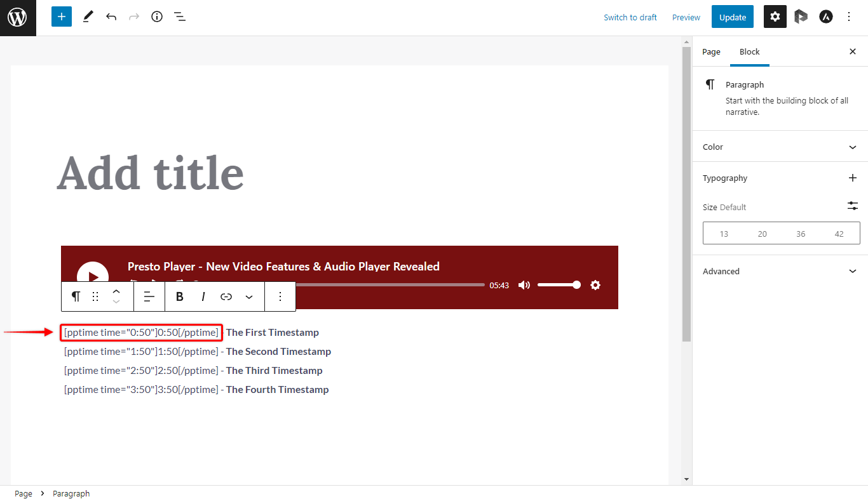Click The Fourth Timestamp line

[196, 389]
